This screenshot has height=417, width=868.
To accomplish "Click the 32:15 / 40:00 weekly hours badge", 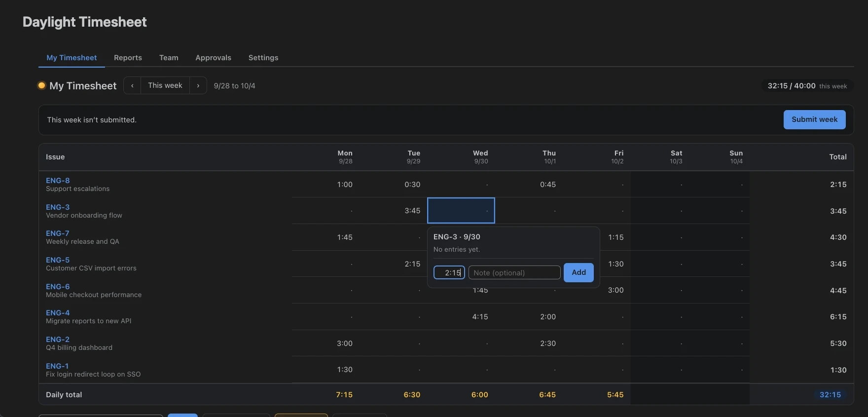I will click(807, 86).
